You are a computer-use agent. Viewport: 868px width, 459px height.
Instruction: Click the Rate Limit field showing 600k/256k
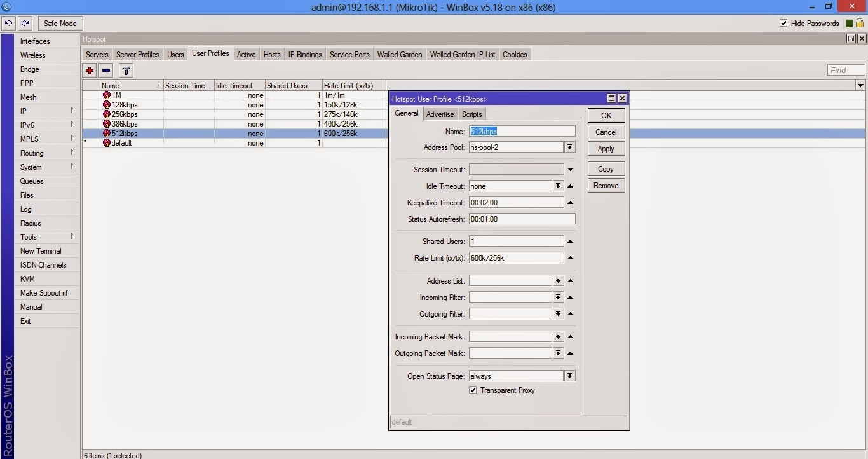pyautogui.click(x=516, y=258)
